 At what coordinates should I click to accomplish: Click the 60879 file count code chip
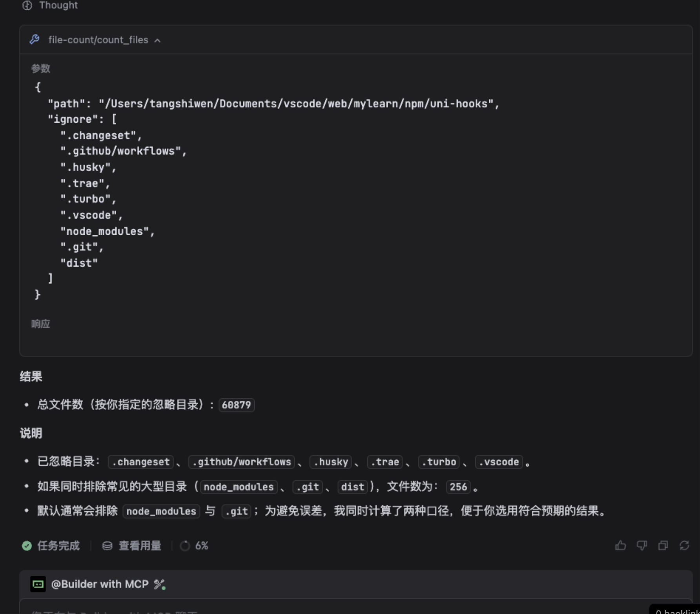(x=236, y=405)
